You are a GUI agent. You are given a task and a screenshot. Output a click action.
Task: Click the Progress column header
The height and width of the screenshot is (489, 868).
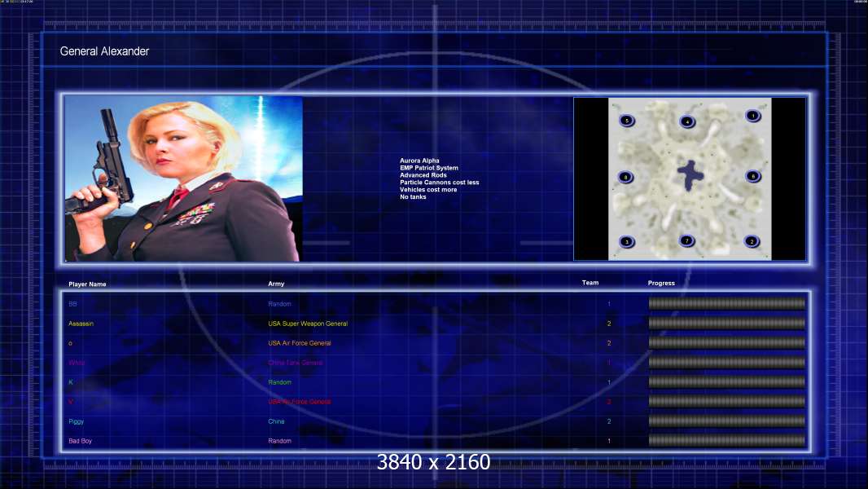tap(661, 283)
